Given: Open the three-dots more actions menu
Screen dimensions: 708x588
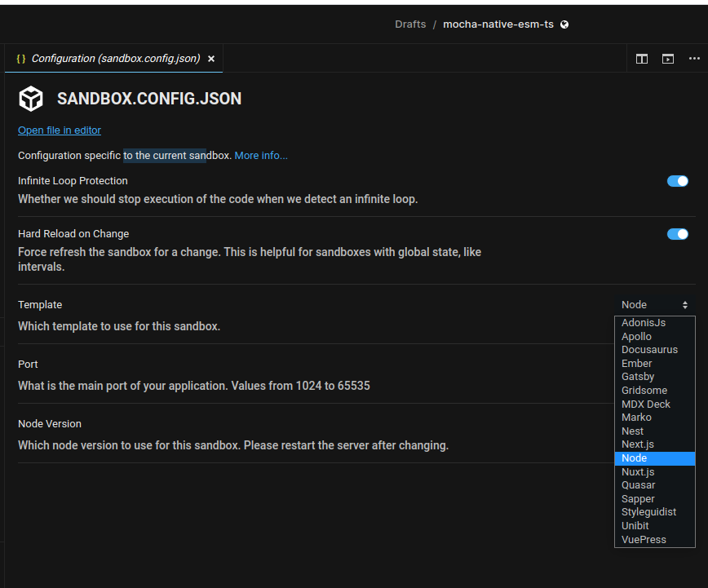Looking at the screenshot, I should pyautogui.click(x=694, y=58).
